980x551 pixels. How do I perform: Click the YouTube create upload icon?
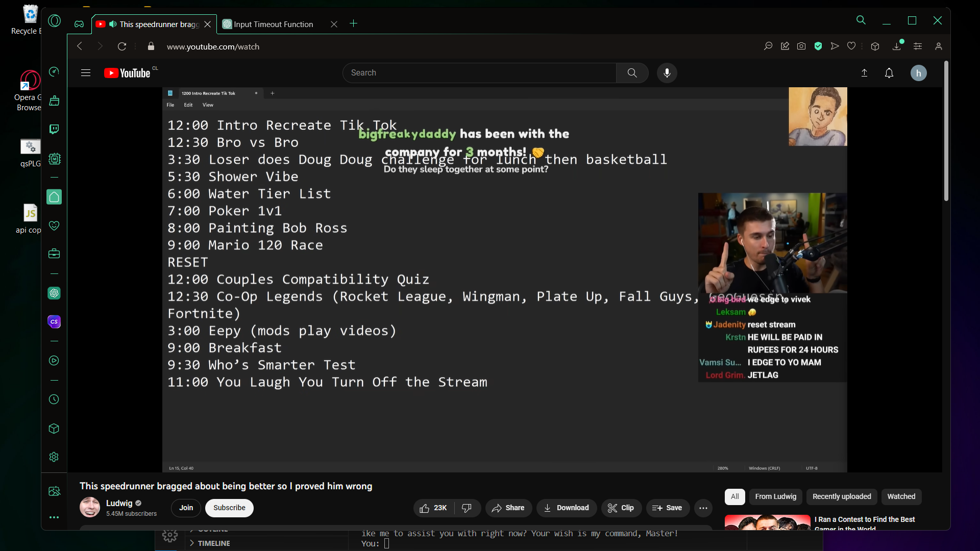click(x=864, y=73)
